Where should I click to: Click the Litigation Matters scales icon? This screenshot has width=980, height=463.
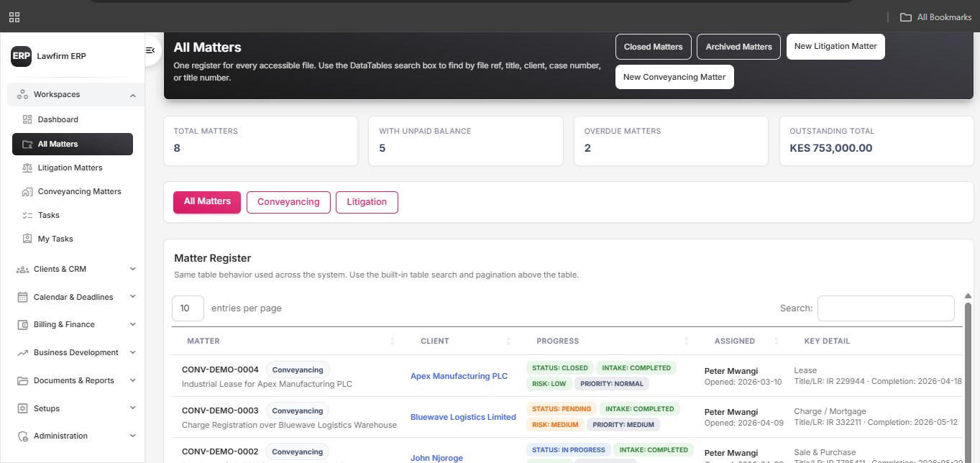click(27, 168)
